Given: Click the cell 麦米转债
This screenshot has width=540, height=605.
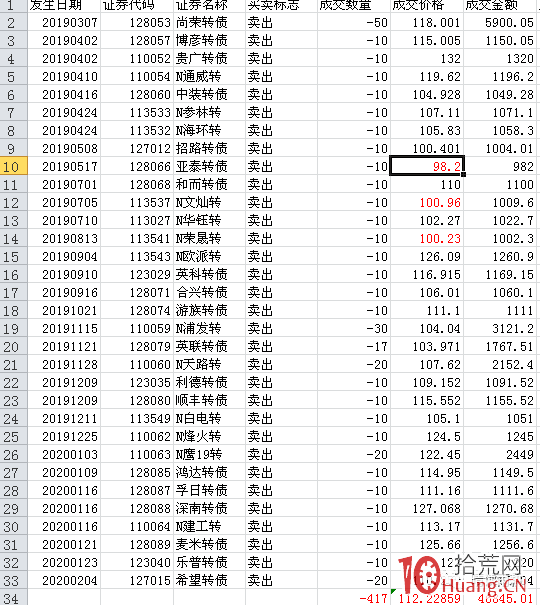Looking at the screenshot, I should tap(209, 545).
